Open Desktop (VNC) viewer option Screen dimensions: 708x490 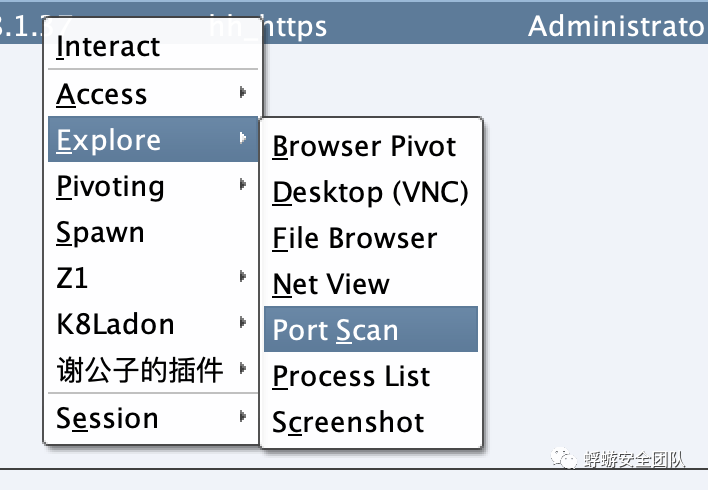tap(370, 192)
